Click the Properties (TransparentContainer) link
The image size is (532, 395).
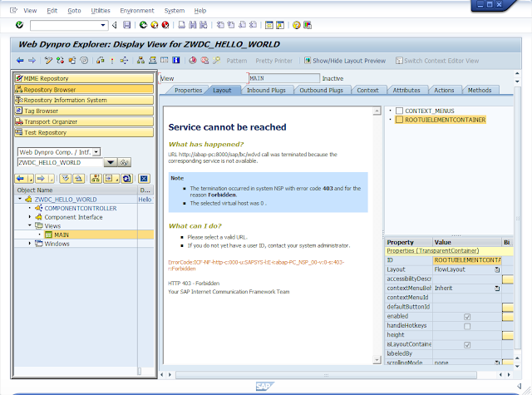pos(432,251)
